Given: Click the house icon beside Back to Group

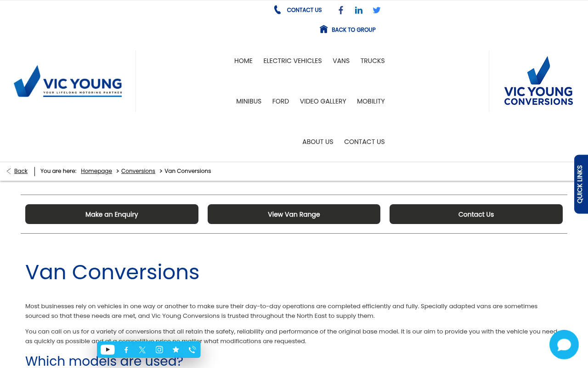Looking at the screenshot, I should click(324, 29).
